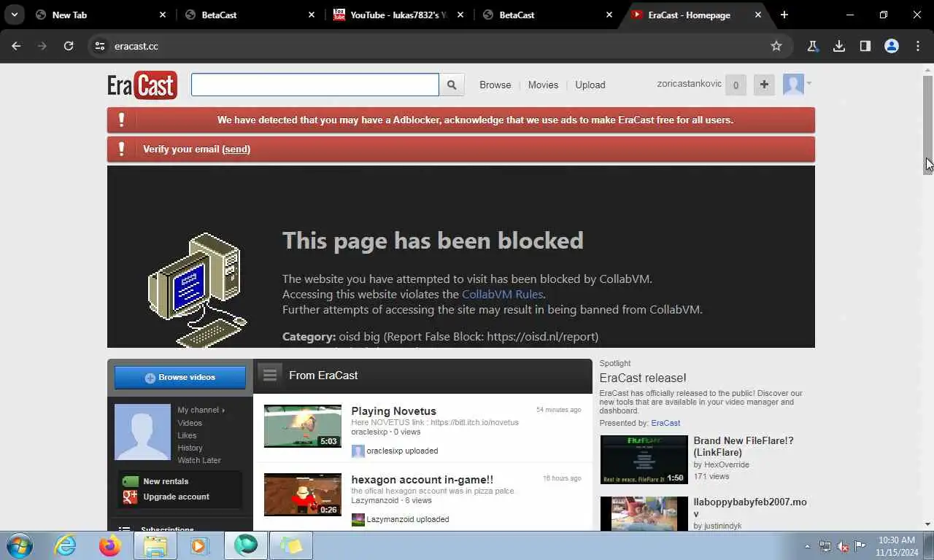Viewport: 934px width, 560px height.
Task: Launch Firefox from the taskbar
Action: (110, 545)
